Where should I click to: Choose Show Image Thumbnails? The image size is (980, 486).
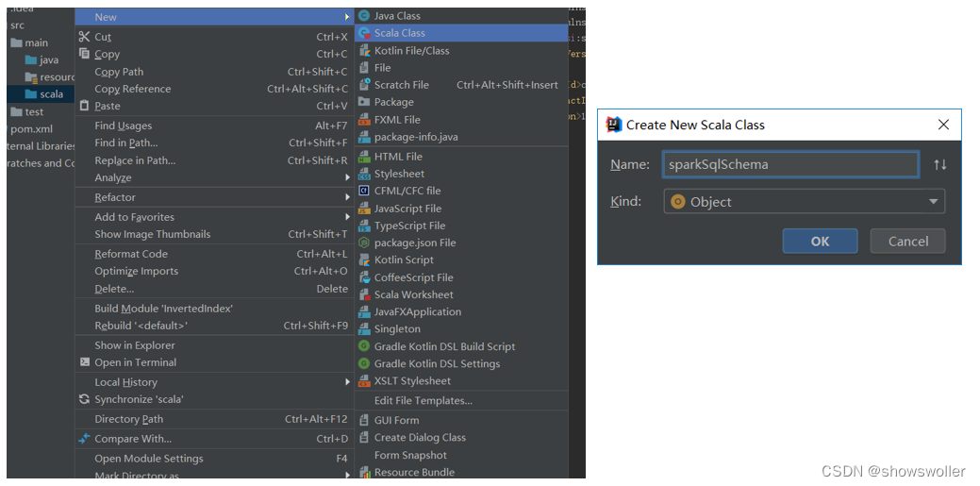[x=214, y=234]
